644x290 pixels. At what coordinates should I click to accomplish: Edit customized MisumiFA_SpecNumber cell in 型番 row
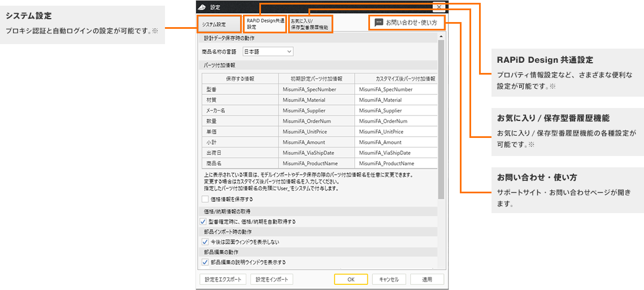click(395, 89)
